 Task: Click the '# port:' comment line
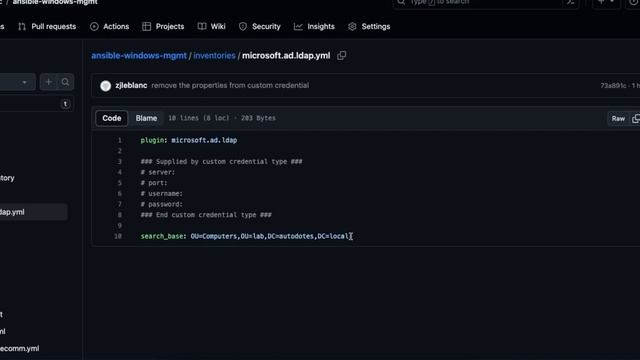click(154, 182)
